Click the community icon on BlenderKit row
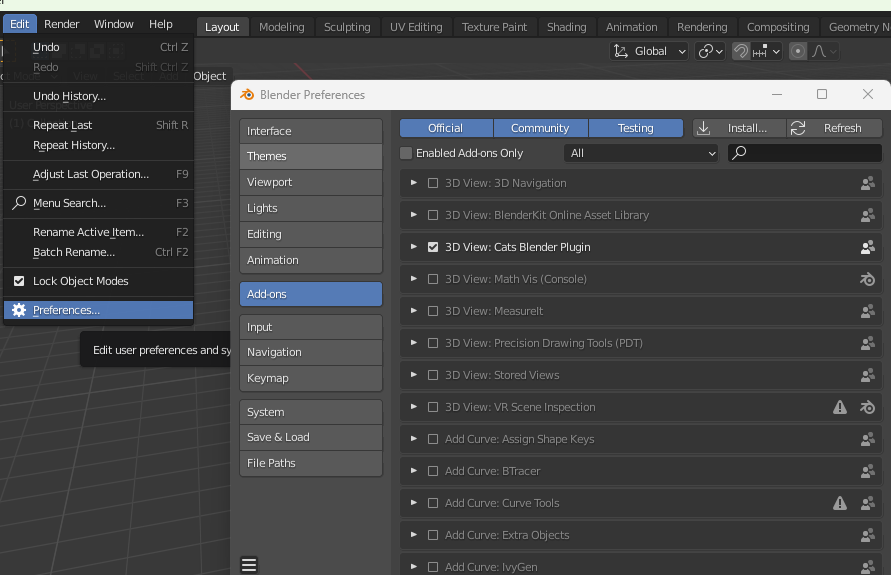This screenshot has width=891, height=575. (867, 215)
